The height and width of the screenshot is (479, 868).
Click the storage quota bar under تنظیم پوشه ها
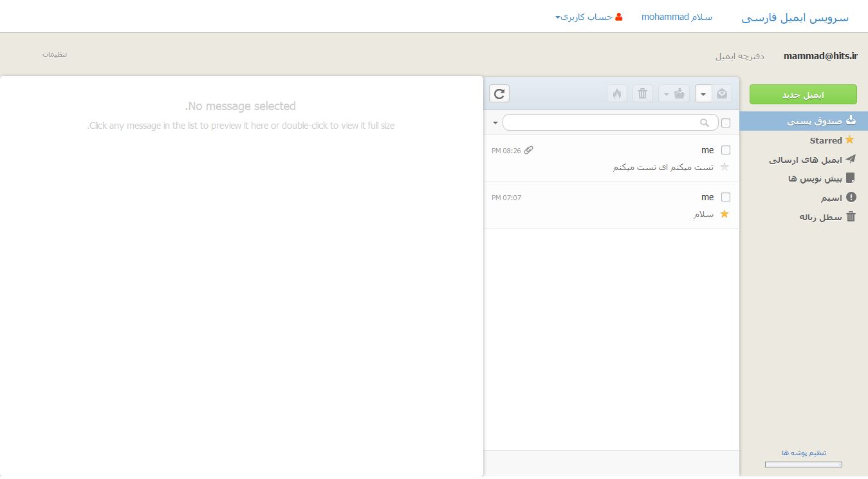pyautogui.click(x=803, y=464)
